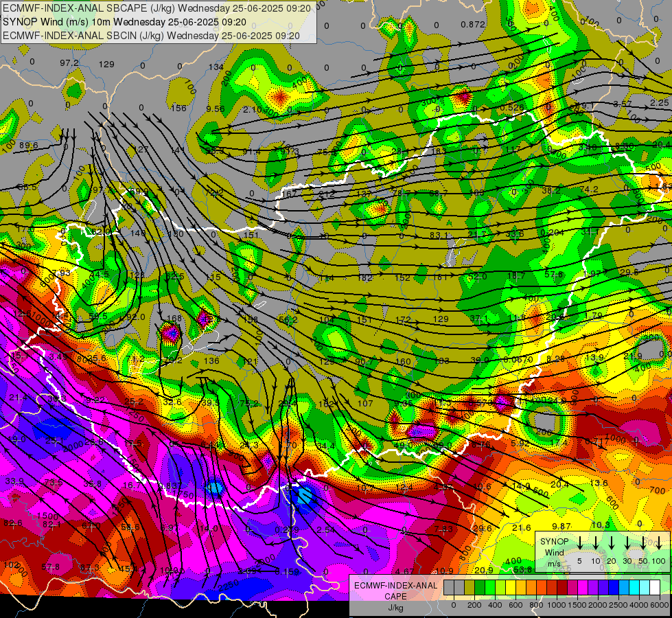
Task: Click the ECMWF-INDEX-ANAL CAPE legend title
Action: click(x=395, y=591)
